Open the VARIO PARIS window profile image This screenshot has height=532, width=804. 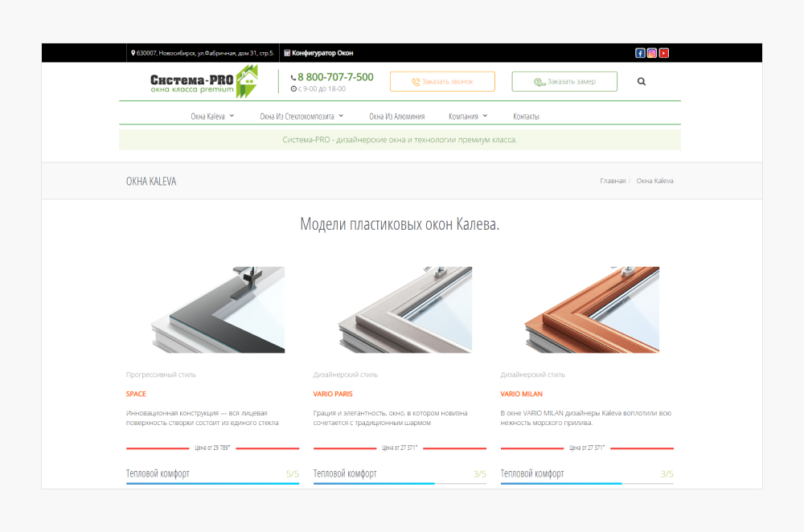(405, 309)
